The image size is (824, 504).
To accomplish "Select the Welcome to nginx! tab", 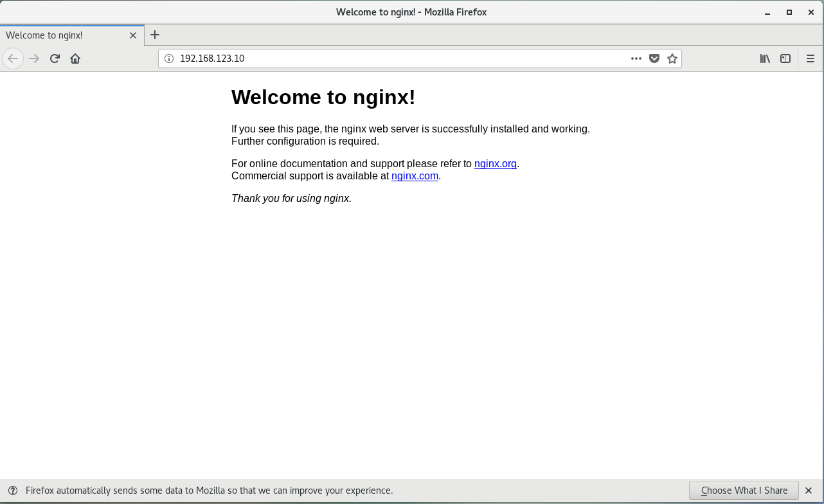I will coord(72,35).
